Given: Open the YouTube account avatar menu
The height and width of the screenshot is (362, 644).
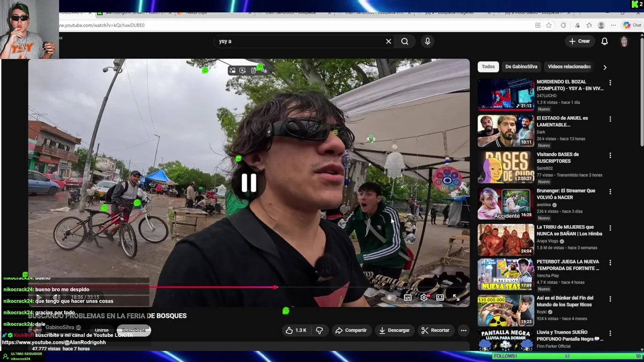Looking at the screenshot, I should pos(624,41).
